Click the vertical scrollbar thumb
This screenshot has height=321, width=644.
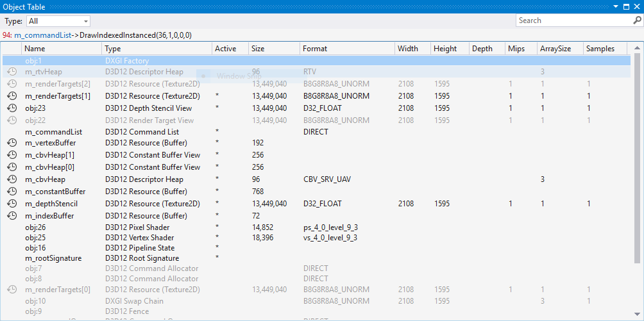pos(637,158)
